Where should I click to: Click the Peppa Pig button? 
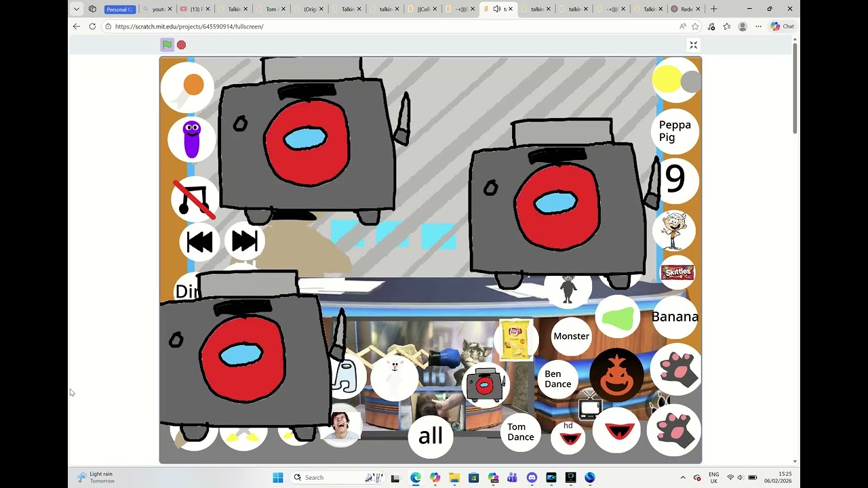pos(675,131)
